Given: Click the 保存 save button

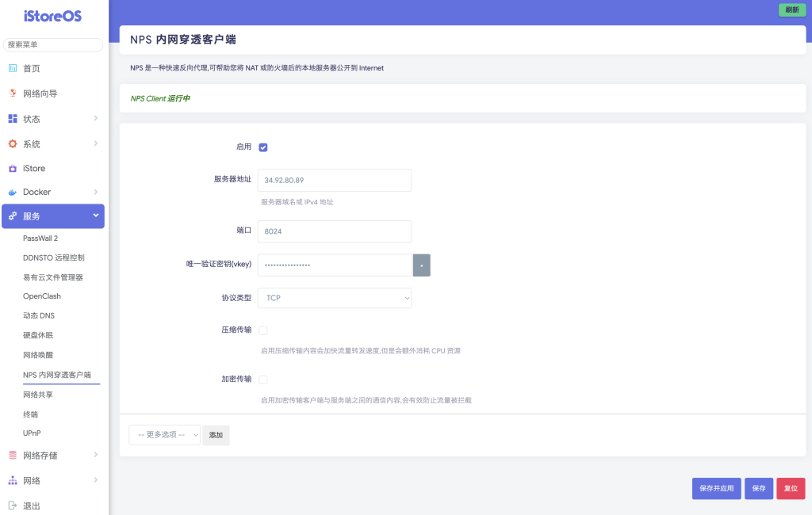Looking at the screenshot, I should click(759, 489).
